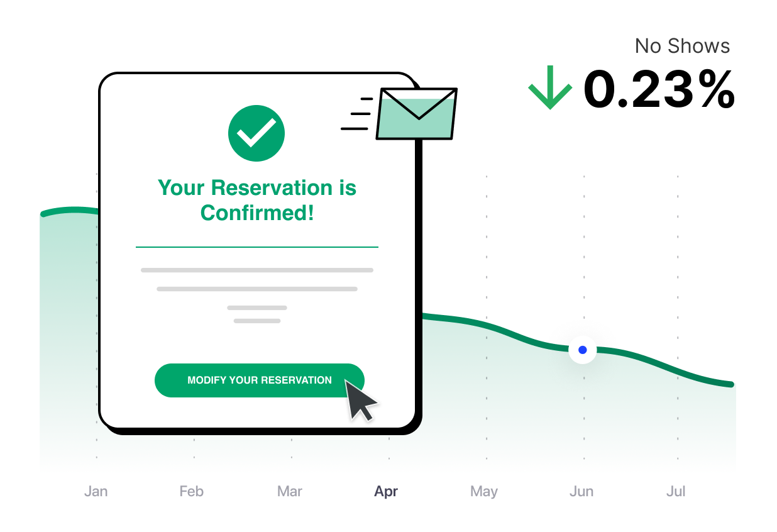Select the Jan label on the axis

(x=96, y=491)
